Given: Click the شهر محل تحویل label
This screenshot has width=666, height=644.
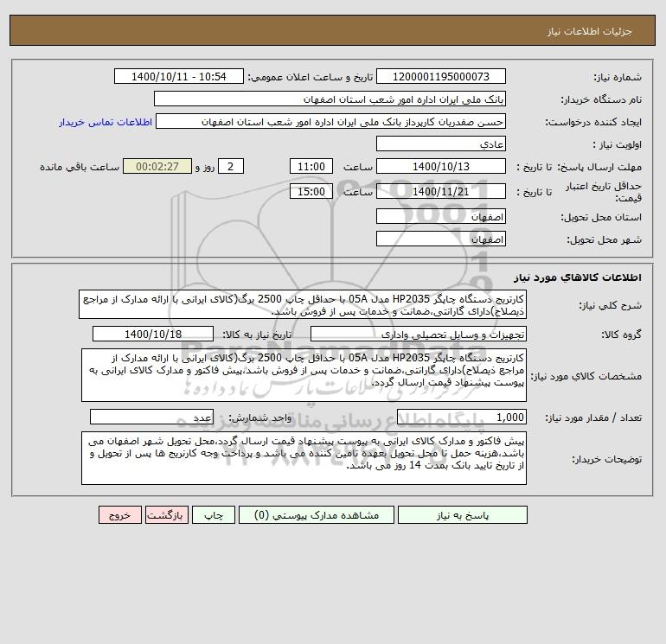Looking at the screenshot, I should (x=604, y=239).
